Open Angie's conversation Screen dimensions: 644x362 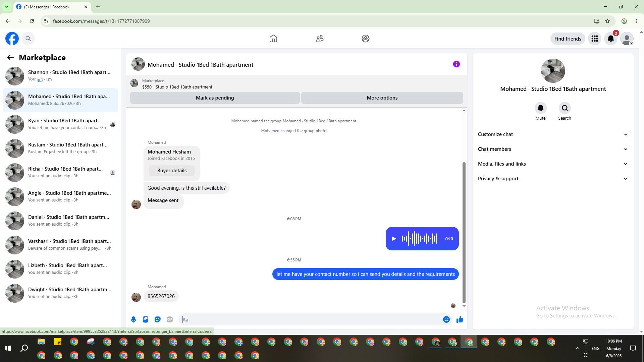60,197
